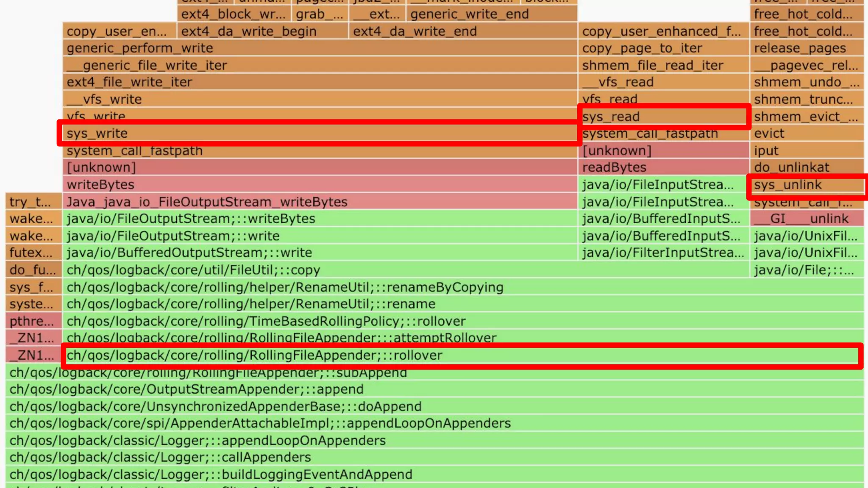Click the ext4_block_wr... frame

click(234, 14)
